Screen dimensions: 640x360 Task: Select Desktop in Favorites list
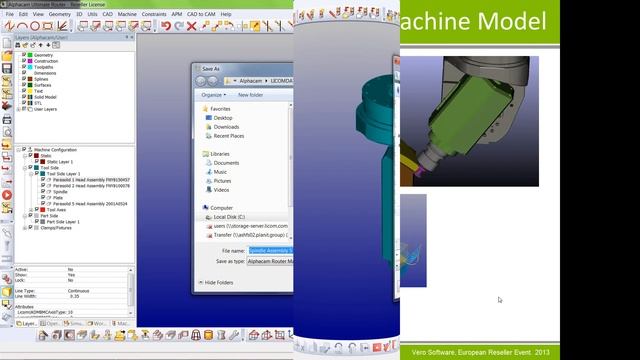223,118
